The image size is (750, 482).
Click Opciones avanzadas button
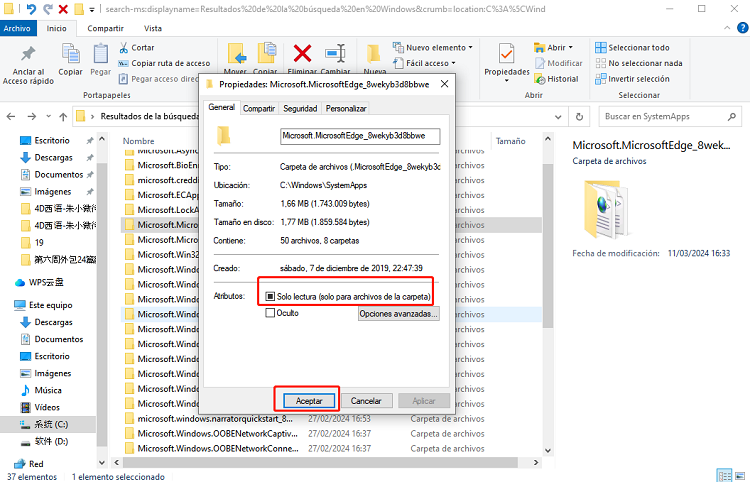398,314
